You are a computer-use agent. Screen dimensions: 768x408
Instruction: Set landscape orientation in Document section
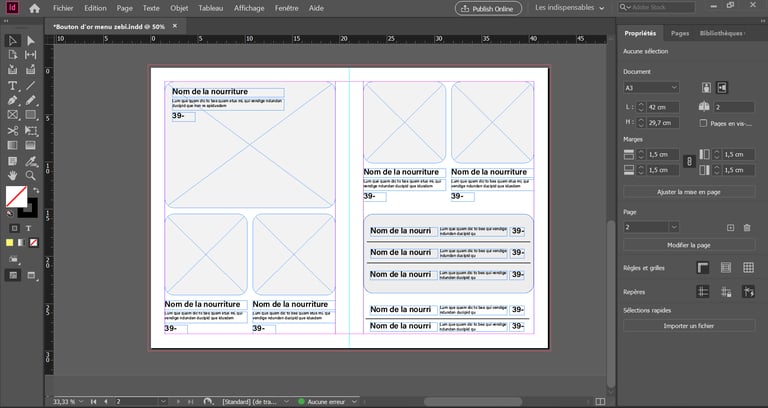[x=722, y=88]
